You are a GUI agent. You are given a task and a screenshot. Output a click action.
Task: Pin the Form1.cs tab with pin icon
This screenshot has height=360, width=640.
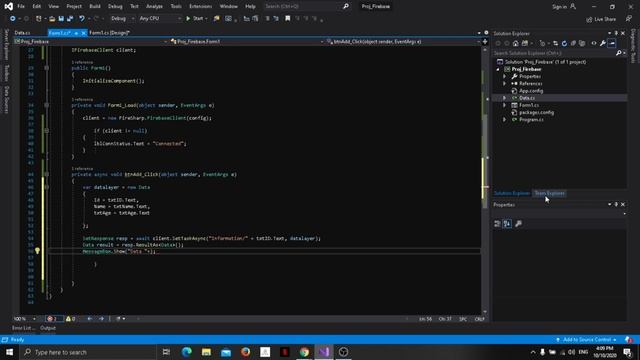[76, 33]
